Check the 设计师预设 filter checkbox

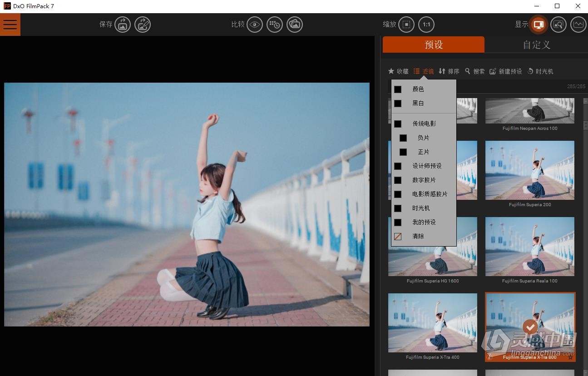coord(398,166)
